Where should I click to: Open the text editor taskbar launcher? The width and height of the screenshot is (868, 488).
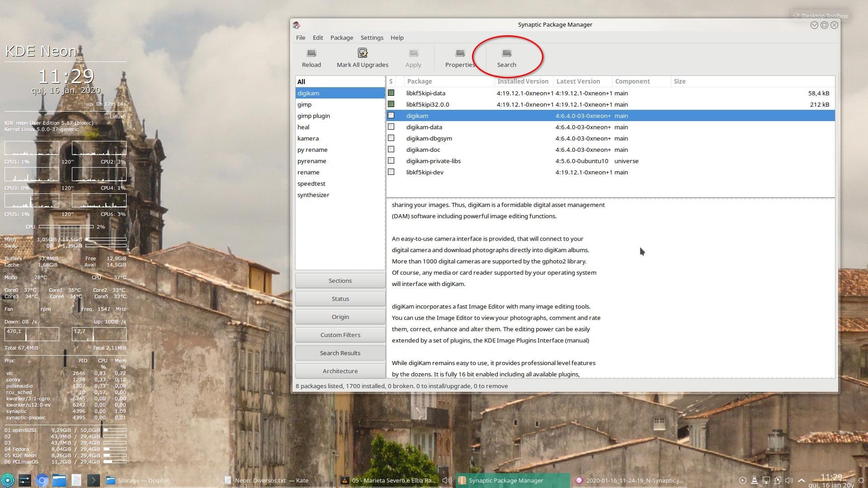coord(76,480)
